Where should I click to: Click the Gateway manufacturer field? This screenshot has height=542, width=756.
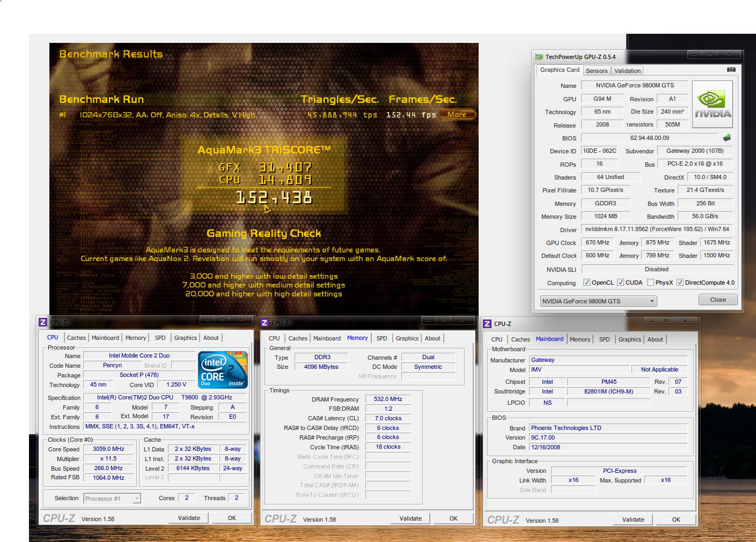tap(608, 360)
